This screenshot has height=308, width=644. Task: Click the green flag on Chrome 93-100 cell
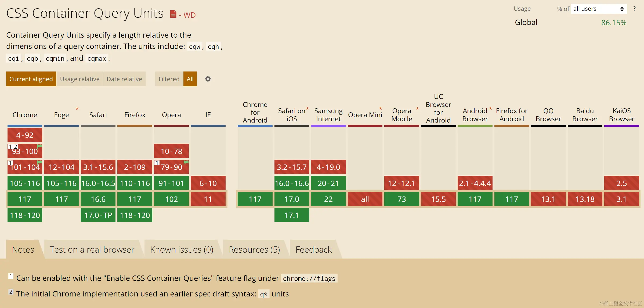39,146
